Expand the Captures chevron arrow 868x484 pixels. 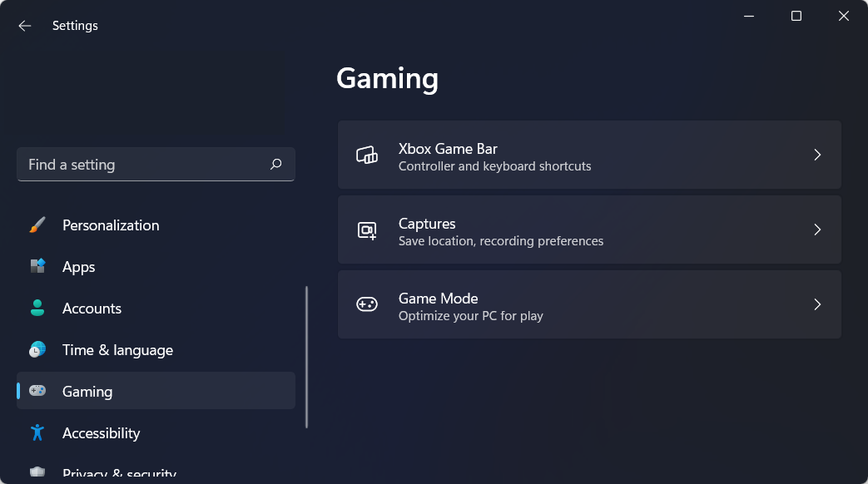click(817, 230)
